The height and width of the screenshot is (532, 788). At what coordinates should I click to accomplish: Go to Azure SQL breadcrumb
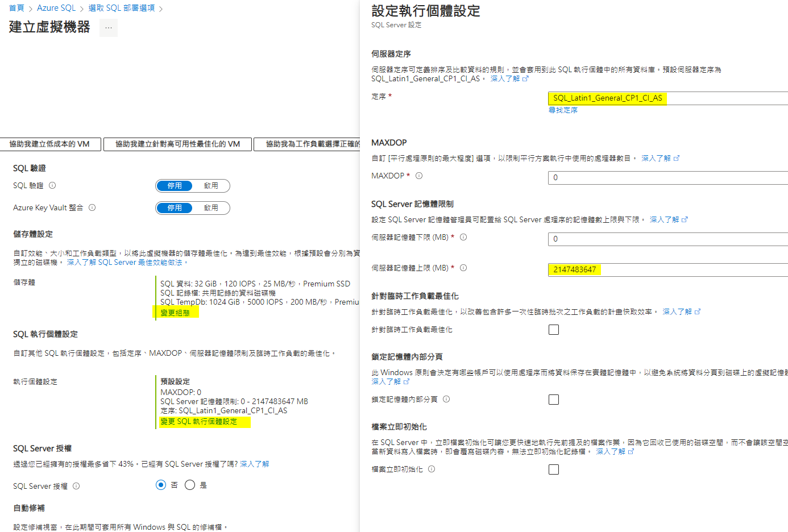[x=56, y=8]
